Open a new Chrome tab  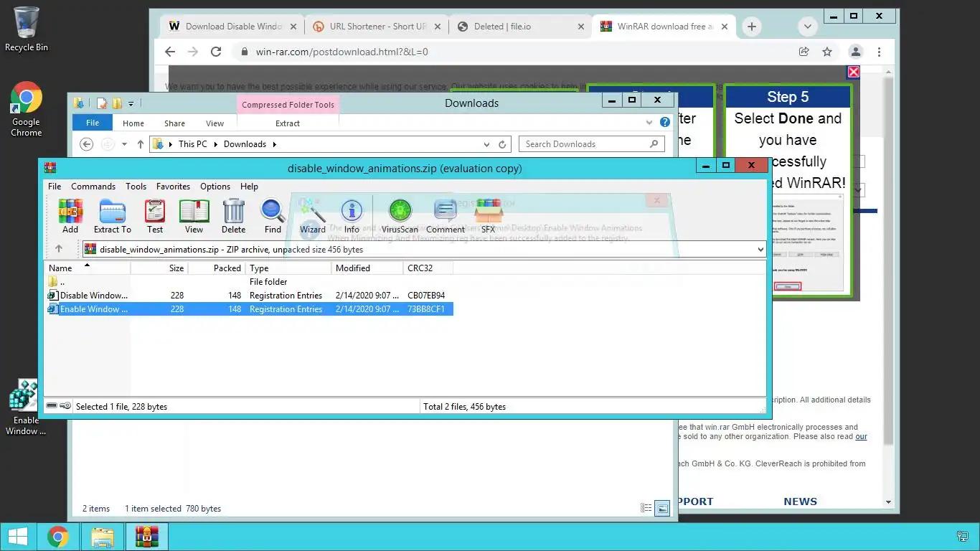751,27
